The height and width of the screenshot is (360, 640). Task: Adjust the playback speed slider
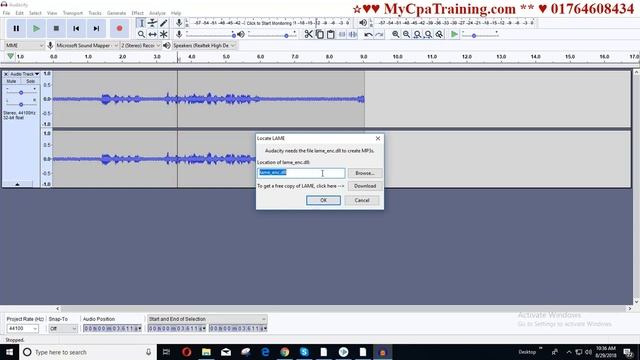coord(480,35)
